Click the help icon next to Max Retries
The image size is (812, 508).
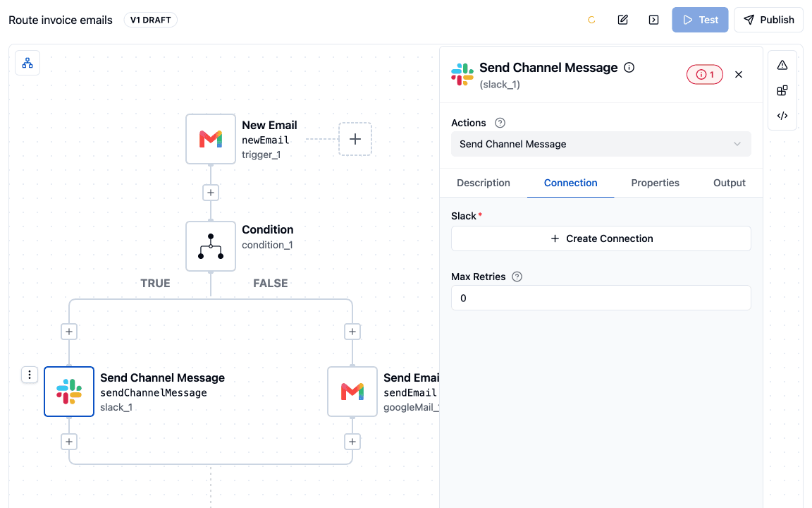click(517, 277)
